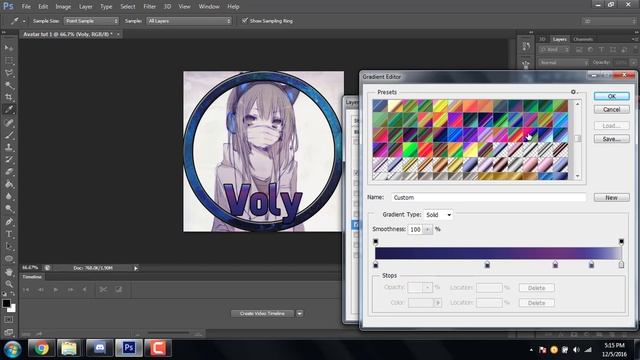This screenshot has height=360, width=640.
Task: Select the rightmost white color stop
Action: (x=621, y=264)
